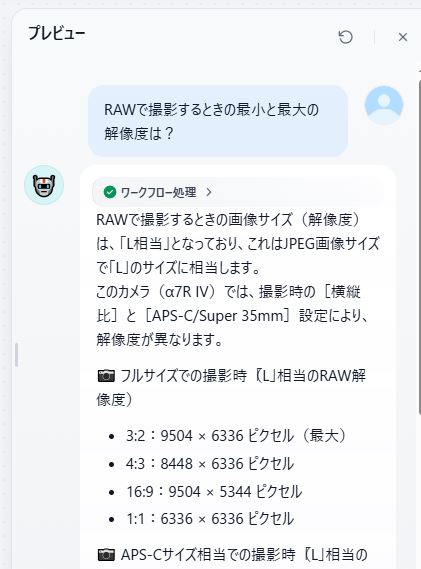Viewport: 421px width, 569px height.
Task: Close the プレビュー panel
Action: click(x=402, y=37)
